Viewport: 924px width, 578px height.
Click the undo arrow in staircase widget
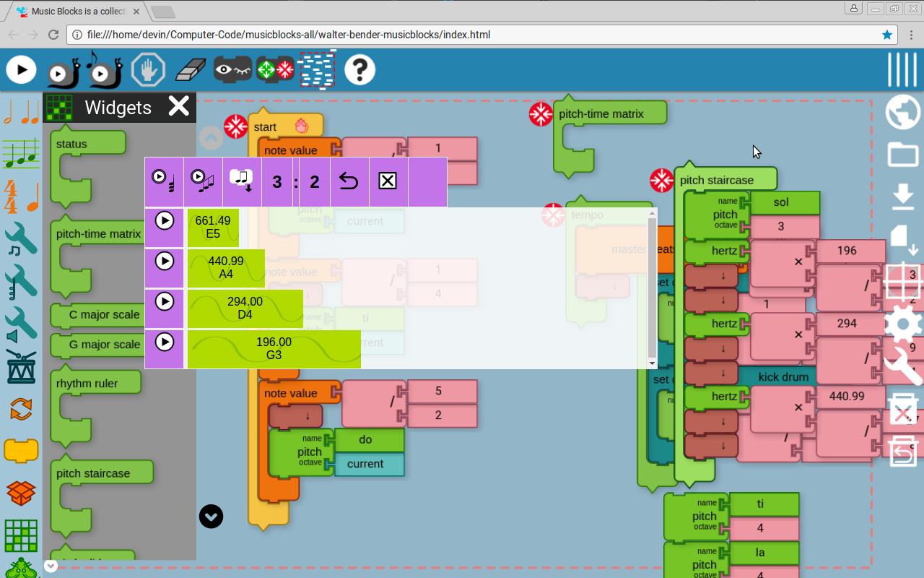click(349, 181)
